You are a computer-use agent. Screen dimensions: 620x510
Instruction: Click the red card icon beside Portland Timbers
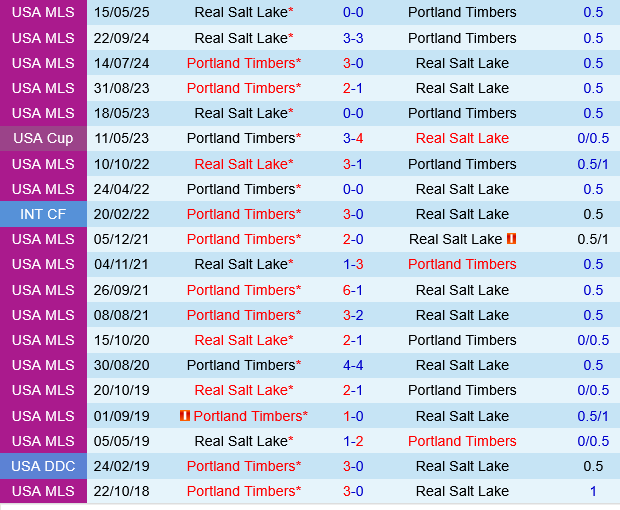click(184, 416)
